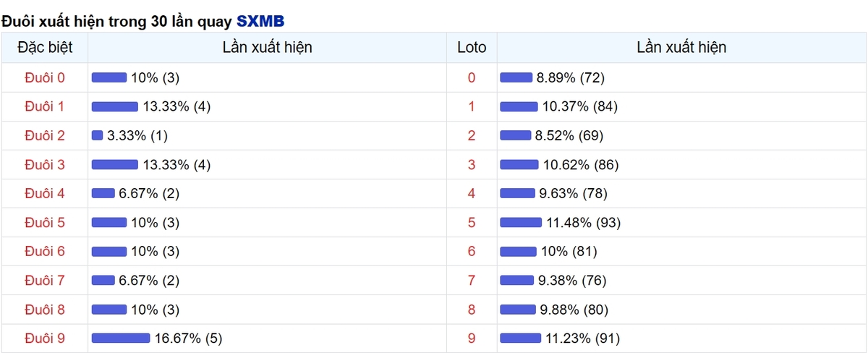This screenshot has height=353, width=868.
Task: Click the Đuôi 7 label
Action: [44, 280]
